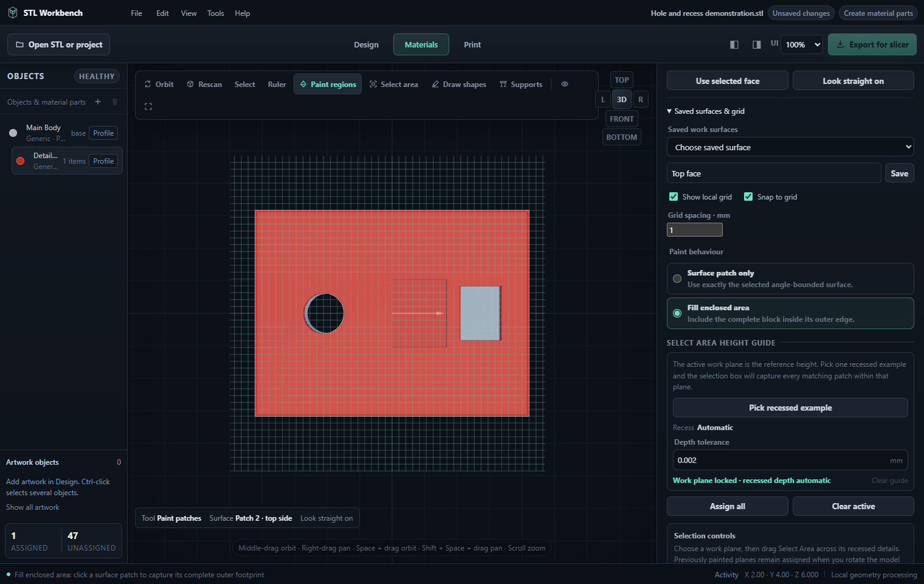This screenshot has width=924, height=584.
Task: Select the Orbit tool
Action: (159, 84)
